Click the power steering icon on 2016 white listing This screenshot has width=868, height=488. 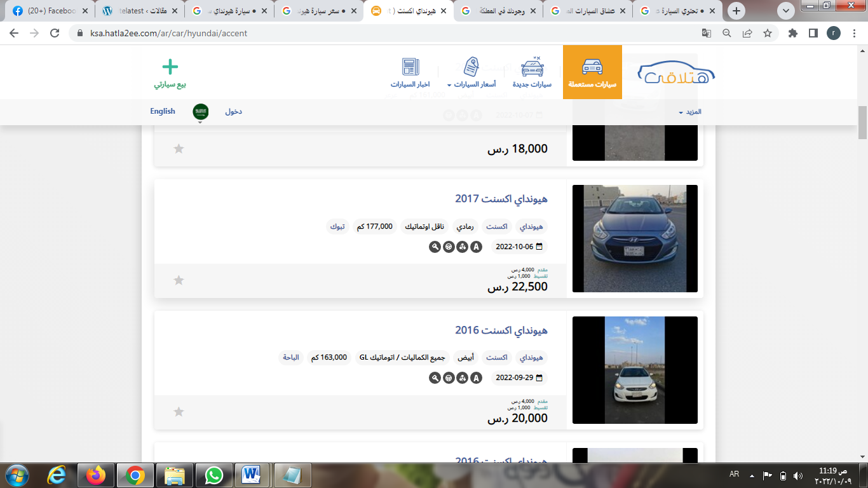click(449, 378)
